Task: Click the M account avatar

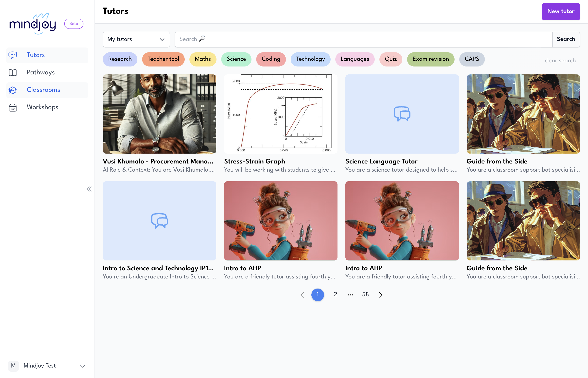Action: tap(13, 366)
